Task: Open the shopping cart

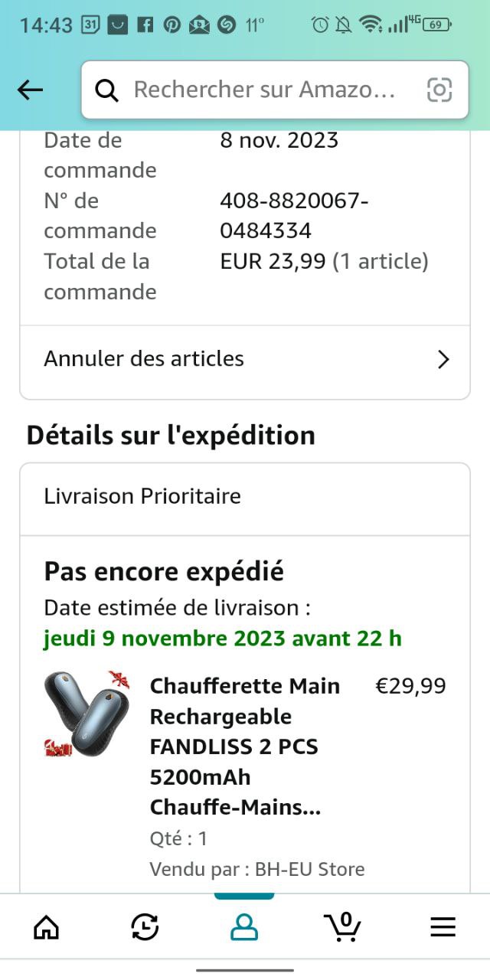Action: pyautogui.click(x=343, y=927)
